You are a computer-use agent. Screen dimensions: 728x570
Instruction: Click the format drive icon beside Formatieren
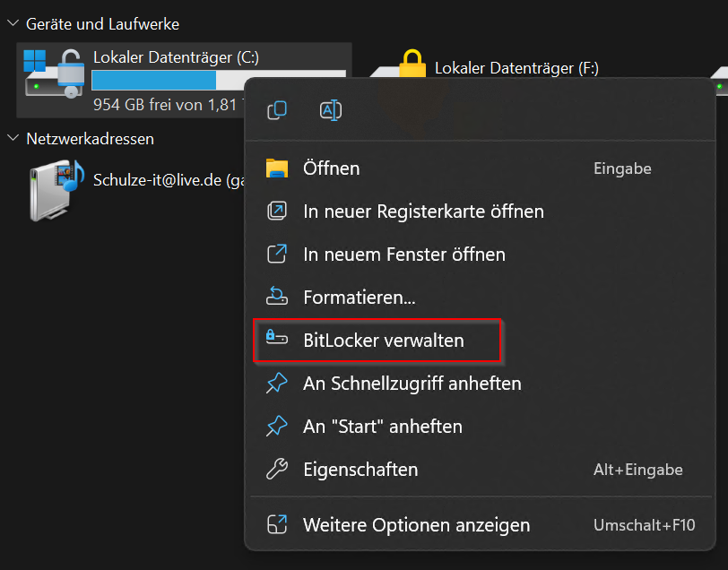pos(277,297)
